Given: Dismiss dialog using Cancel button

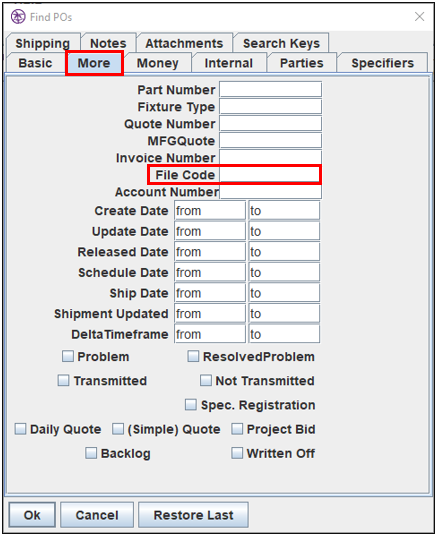Looking at the screenshot, I should tap(97, 515).
